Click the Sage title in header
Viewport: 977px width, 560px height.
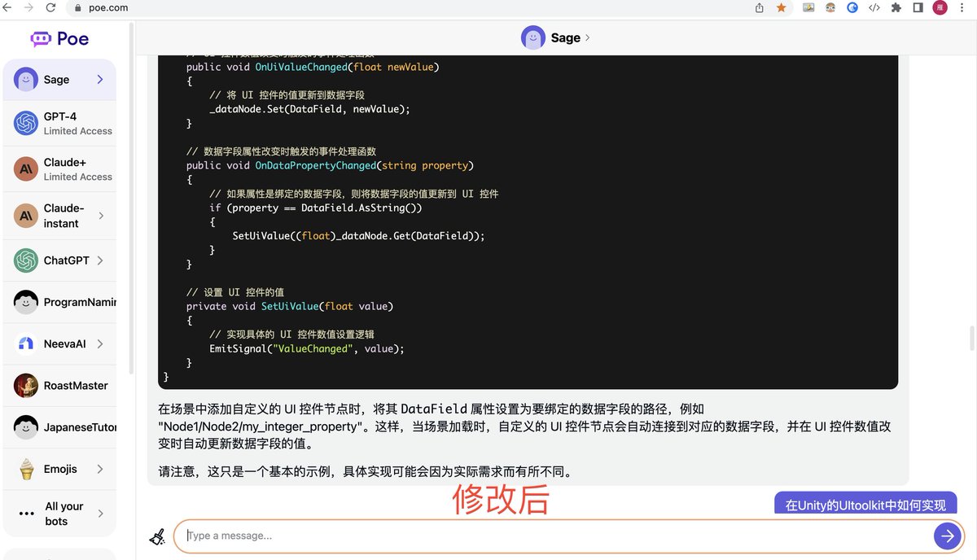(566, 37)
